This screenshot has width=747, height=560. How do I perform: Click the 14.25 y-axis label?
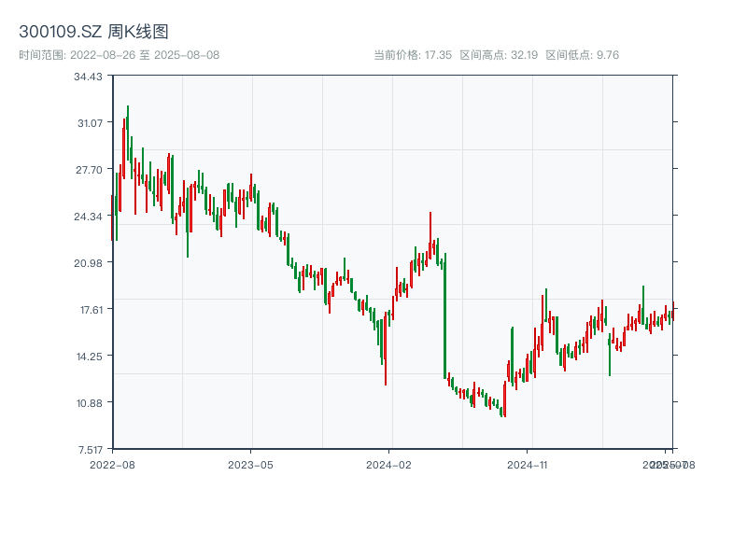tap(89, 357)
